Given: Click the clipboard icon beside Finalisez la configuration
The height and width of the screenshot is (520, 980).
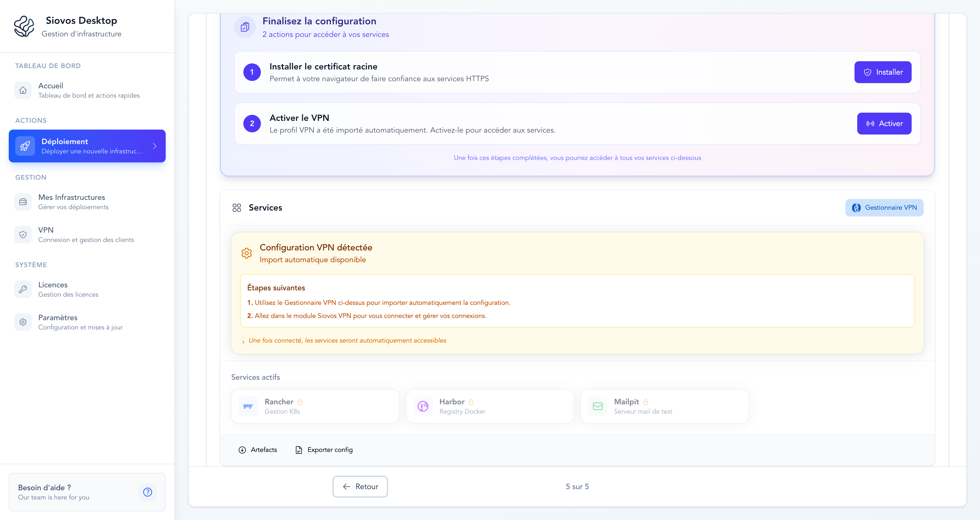Looking at the screenshot, I should 245,27.
